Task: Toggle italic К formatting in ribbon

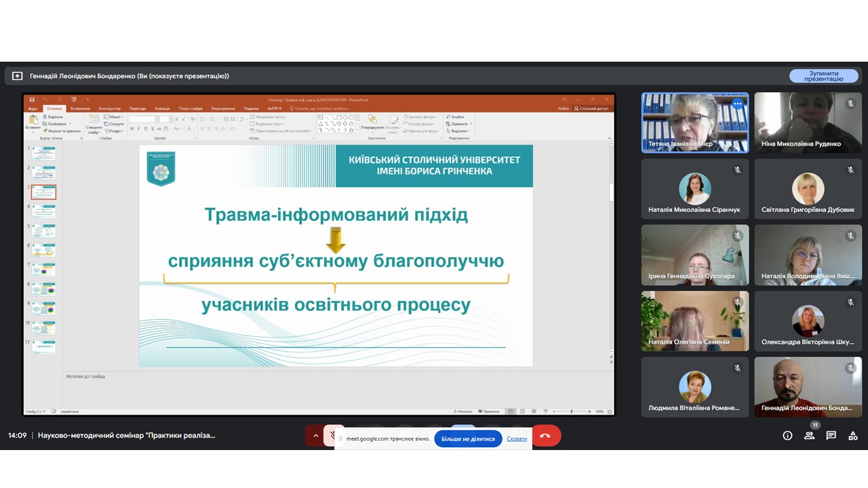Action: 138,128
